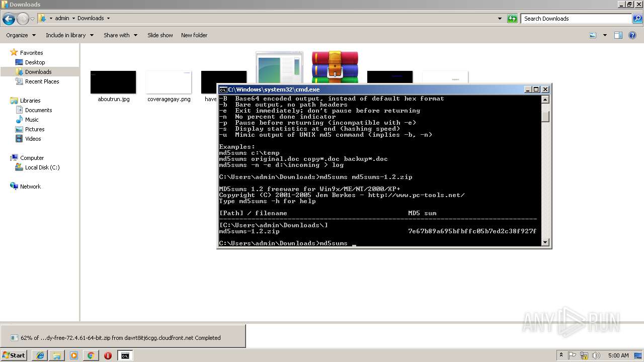Open Windows Explorer from the taskbar
The image size is (644, 362).
(x=57, y=355)
